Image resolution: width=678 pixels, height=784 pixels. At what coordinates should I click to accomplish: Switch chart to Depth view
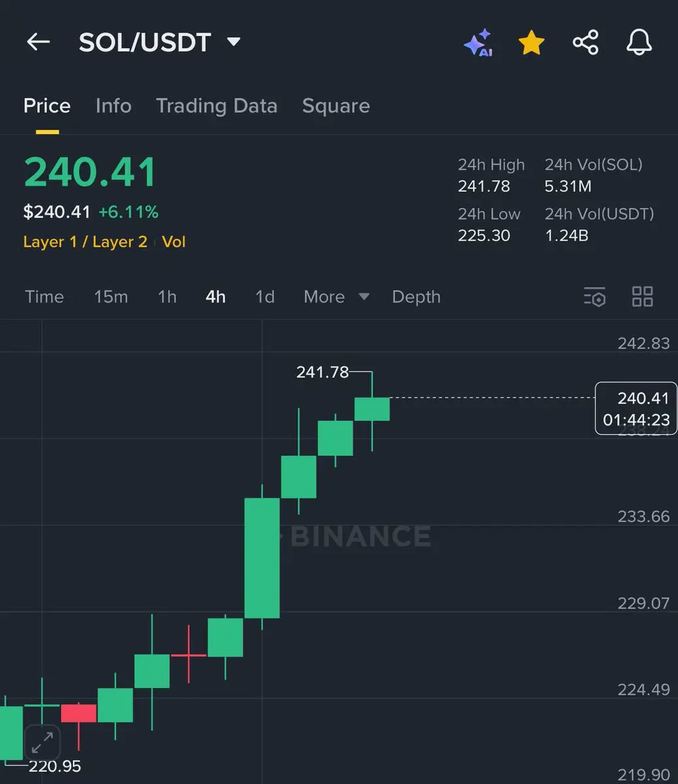[416, 297]
